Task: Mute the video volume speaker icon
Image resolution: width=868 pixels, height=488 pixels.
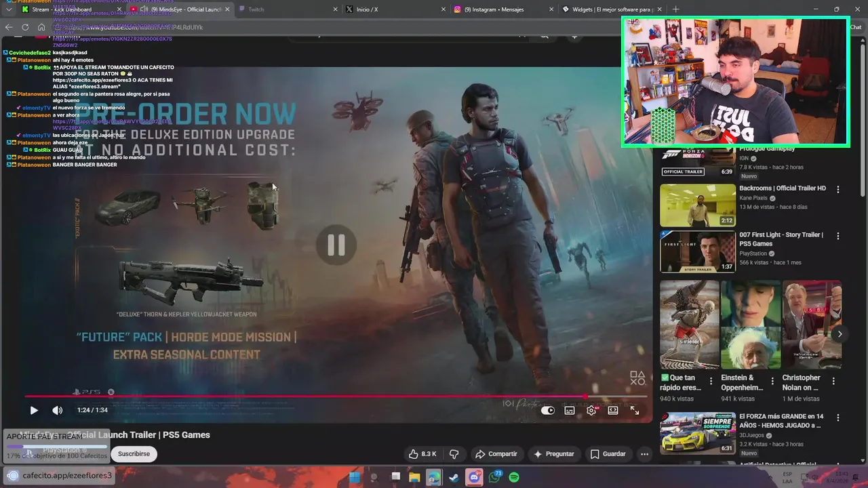Action: (x=58, y=410)
